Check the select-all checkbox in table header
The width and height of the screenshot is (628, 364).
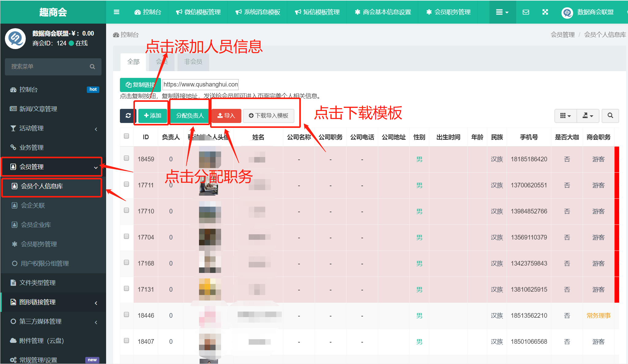pos(126,136)
